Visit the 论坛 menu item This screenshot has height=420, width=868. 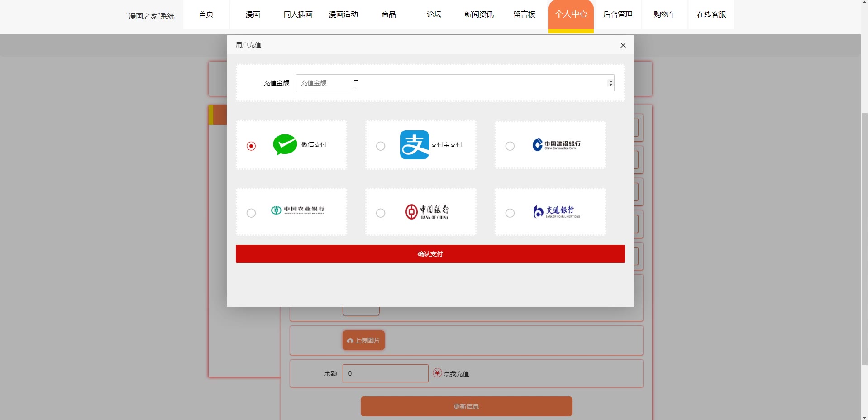tap(434, 14)
